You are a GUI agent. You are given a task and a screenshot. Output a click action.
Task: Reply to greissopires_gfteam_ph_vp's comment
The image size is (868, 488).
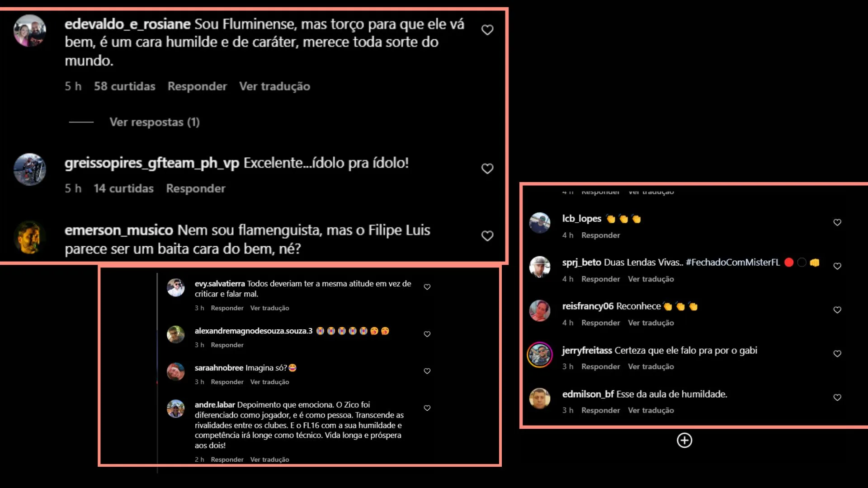(x=195, y=188)
